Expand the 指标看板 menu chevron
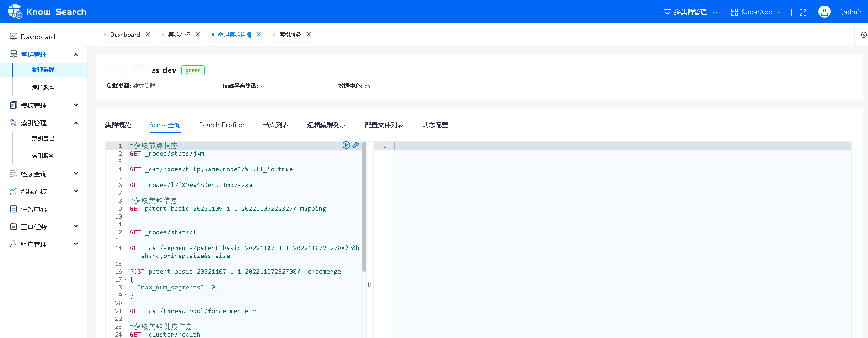 [76, 191]
